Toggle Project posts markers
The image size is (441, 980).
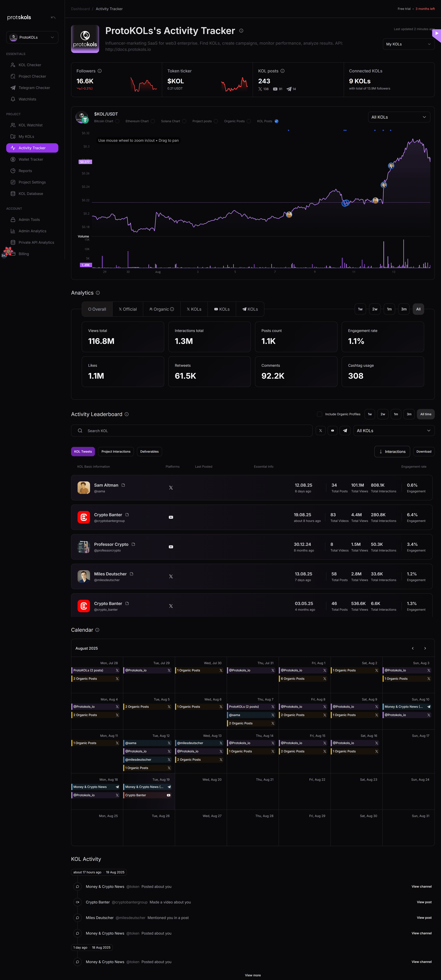(216, 121)
